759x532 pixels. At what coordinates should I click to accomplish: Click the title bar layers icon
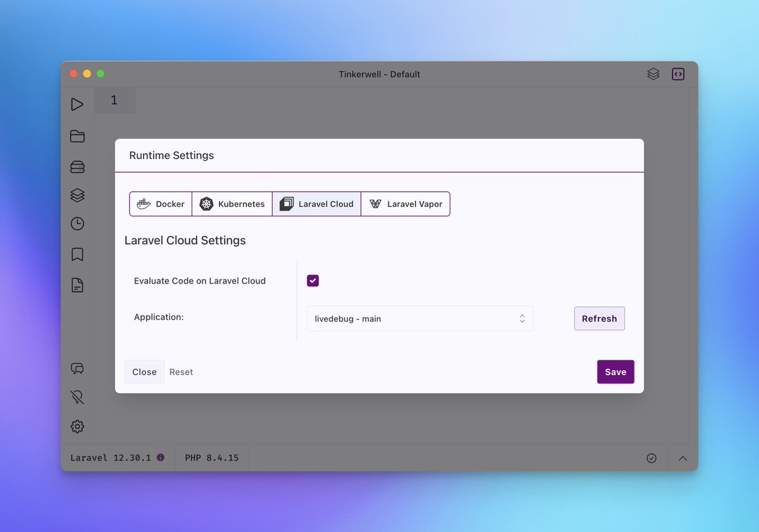tap(653, 74)
